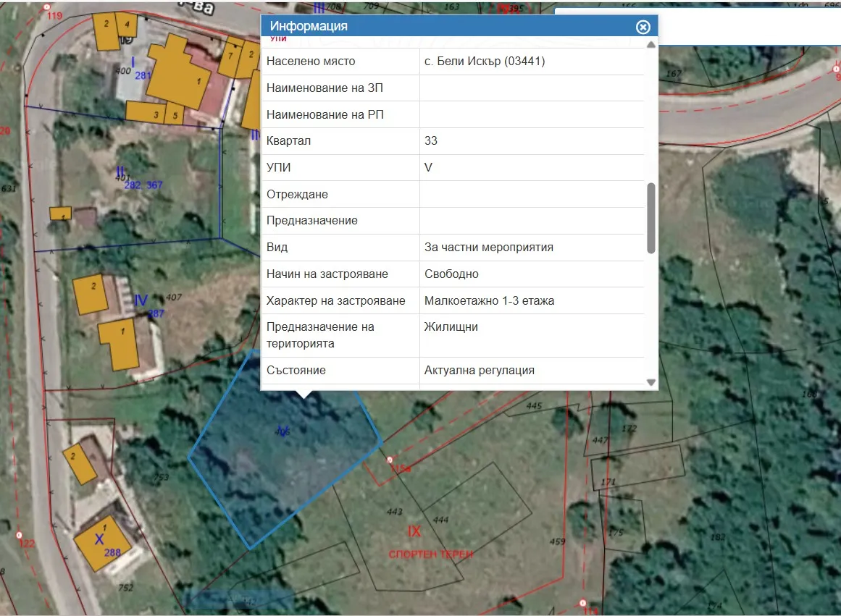This screenshot has height=616, width=841.
Task: Select the value 'За частни мероприятия'
Action: [x=489, y=247]
